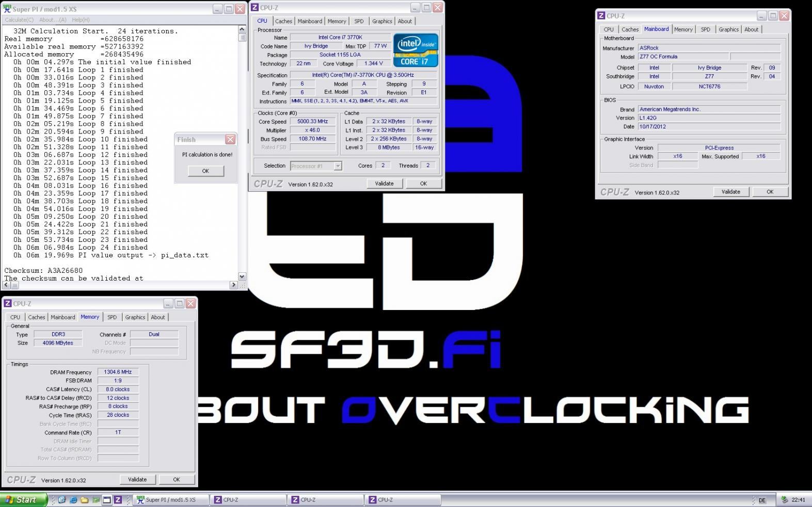Open the Calculate menu in Super PI
Viewport: 812px width, 507px height.
19,20
